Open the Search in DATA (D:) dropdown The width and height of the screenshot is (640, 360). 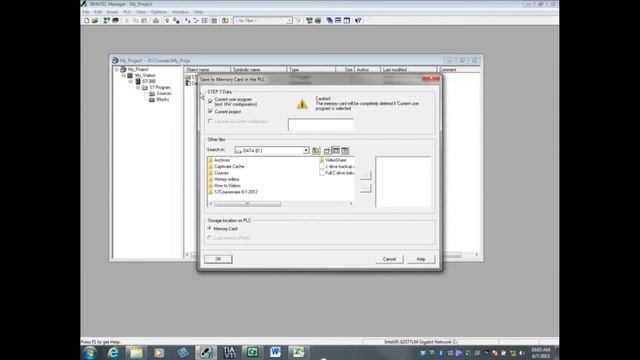pos(306,151)
